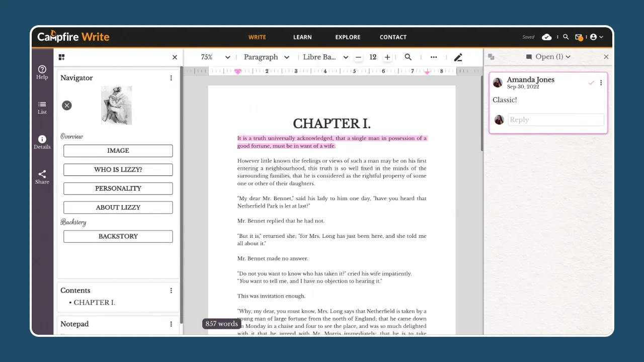Screen dimensions: 644x362
Task: Click the Details info icon in the sidebar
Action: [42, 142]
